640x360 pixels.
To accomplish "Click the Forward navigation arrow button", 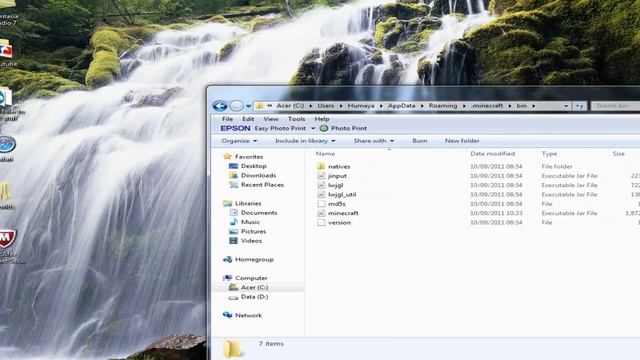I will point(236,106).
